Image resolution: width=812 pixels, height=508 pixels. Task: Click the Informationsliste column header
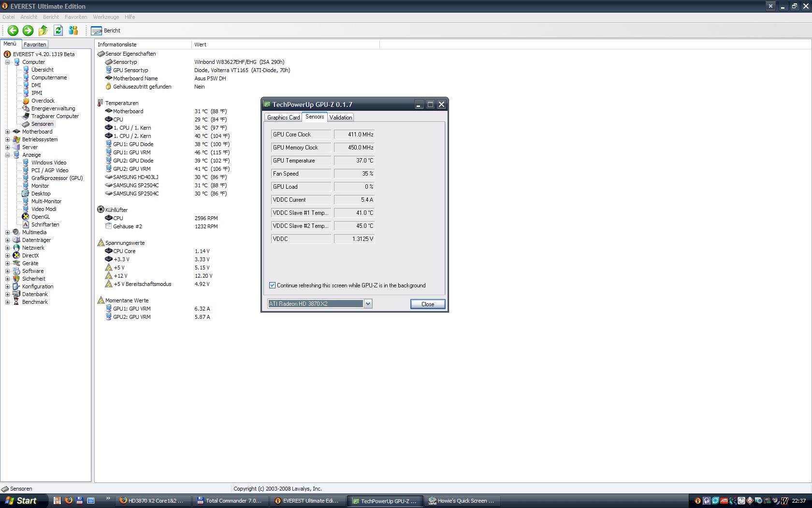tap(143, 45)
